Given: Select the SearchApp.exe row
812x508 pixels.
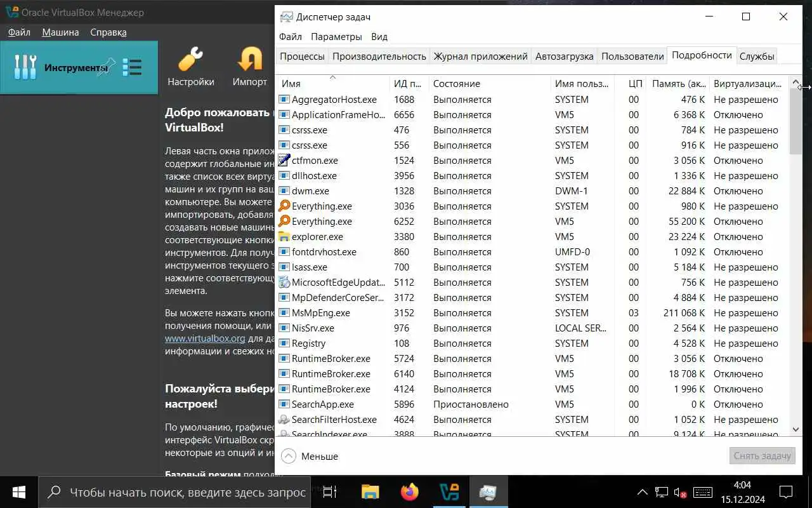Looking at the screenshot, I should coord(532,404).
